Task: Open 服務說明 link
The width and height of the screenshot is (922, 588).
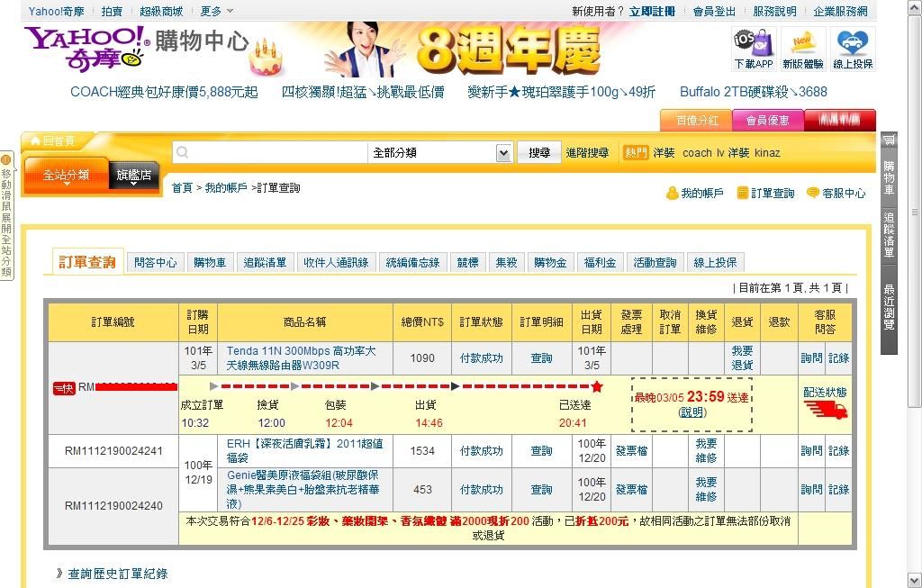Action: 774,11
